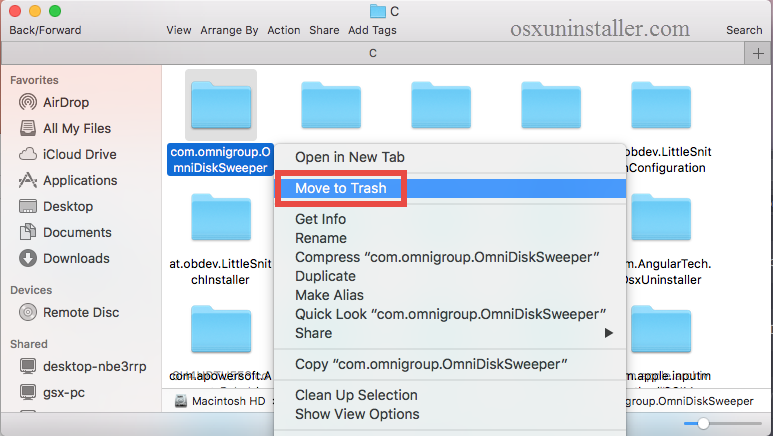Select the com.apple.inputm folder icon
This screenshot has width=773, height=436.
pos(661,329)
